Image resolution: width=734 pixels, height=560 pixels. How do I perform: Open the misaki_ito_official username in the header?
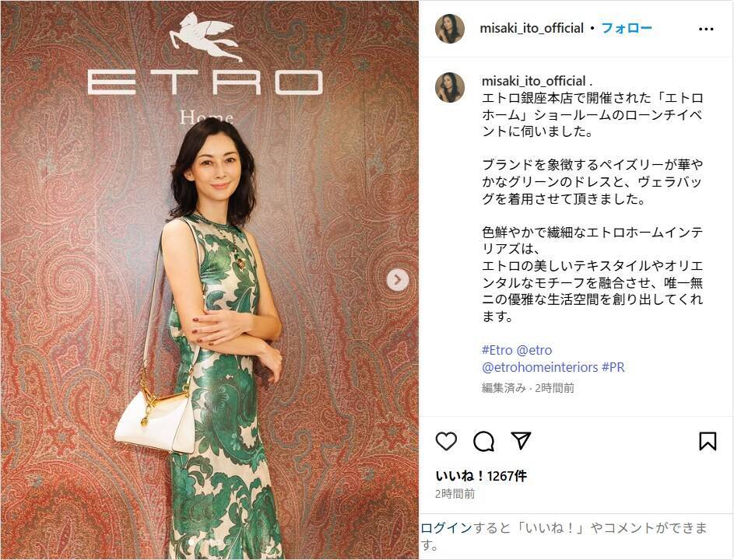(x=532, y=28)
